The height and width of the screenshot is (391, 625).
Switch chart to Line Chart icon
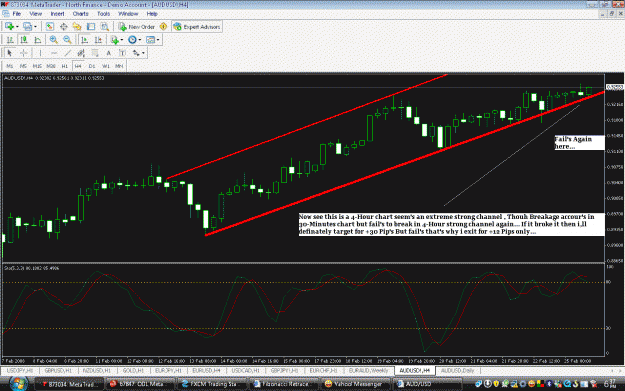point(37,40)
